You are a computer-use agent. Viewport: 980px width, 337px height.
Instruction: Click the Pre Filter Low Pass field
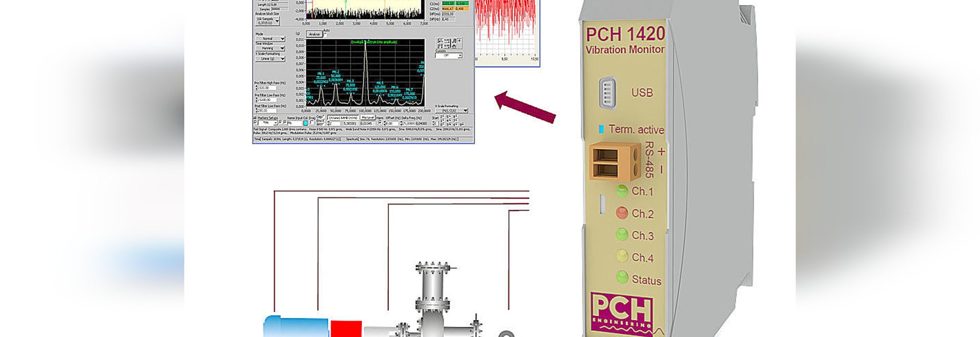[x=267, y=100]
